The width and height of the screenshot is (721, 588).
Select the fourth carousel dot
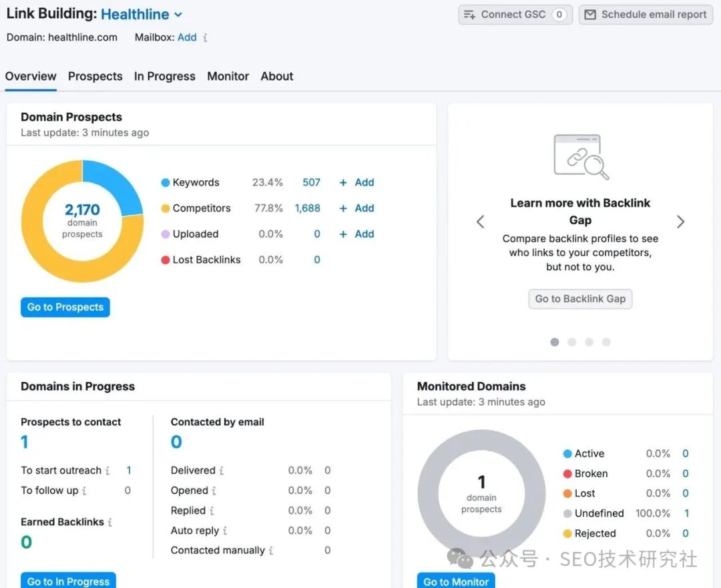(606, 342)
